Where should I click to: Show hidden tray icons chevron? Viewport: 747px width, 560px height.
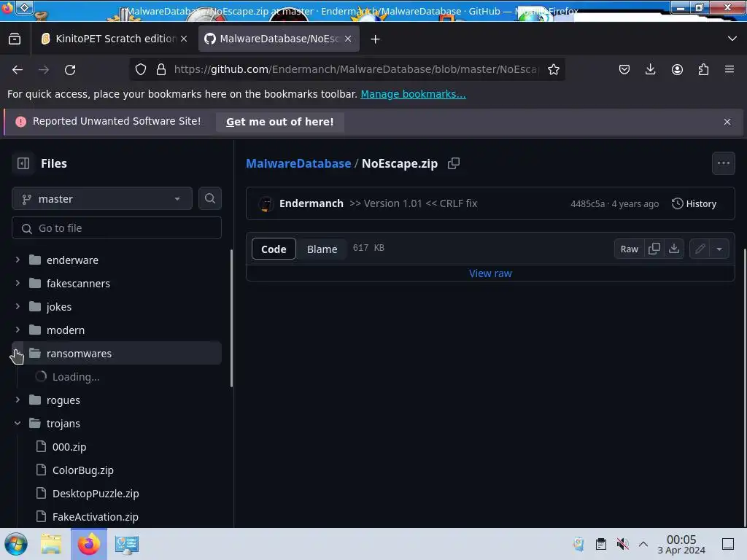643,544
